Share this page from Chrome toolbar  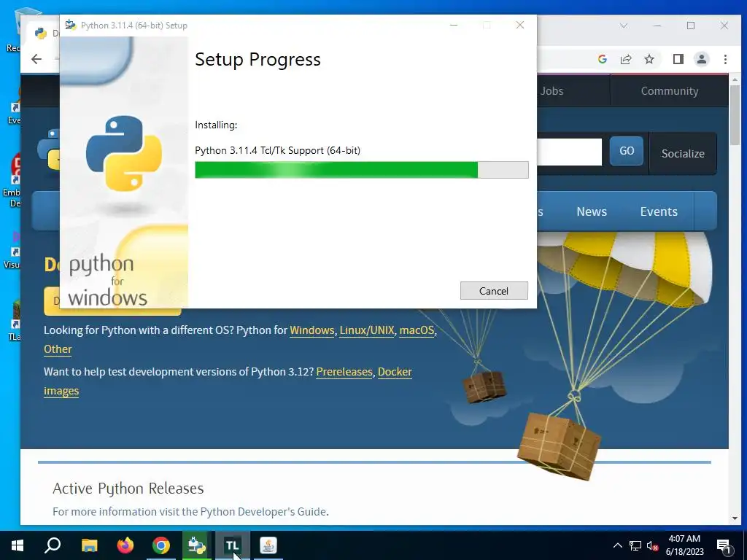625,59
